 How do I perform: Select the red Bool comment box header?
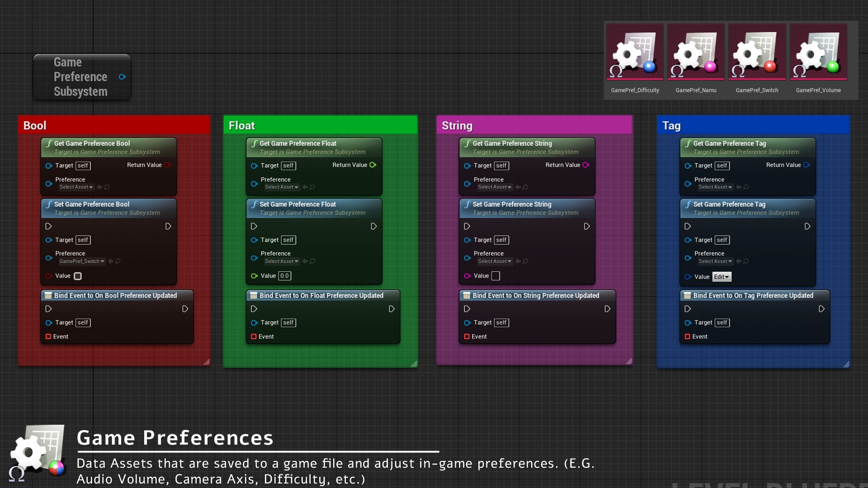114,125
